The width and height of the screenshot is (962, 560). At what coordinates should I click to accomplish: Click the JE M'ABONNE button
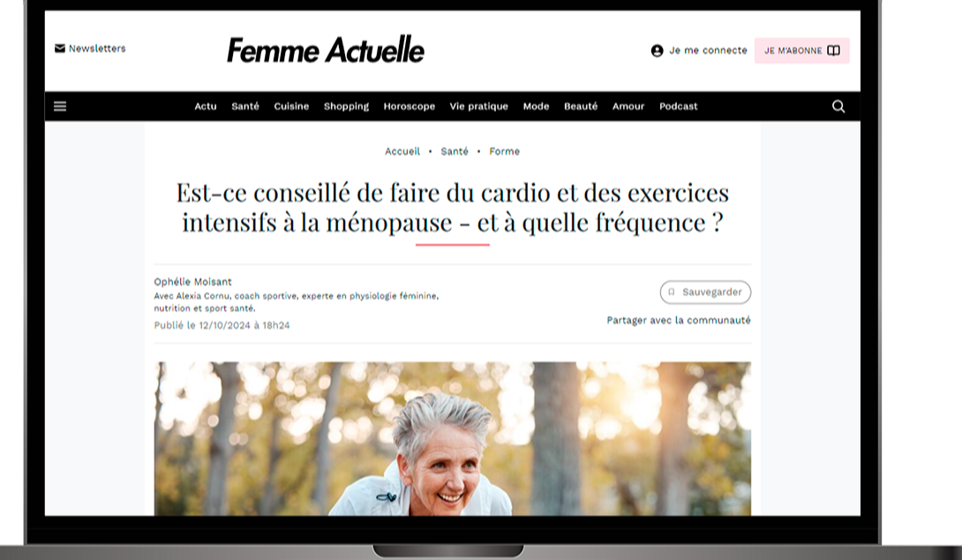(802, 51)
